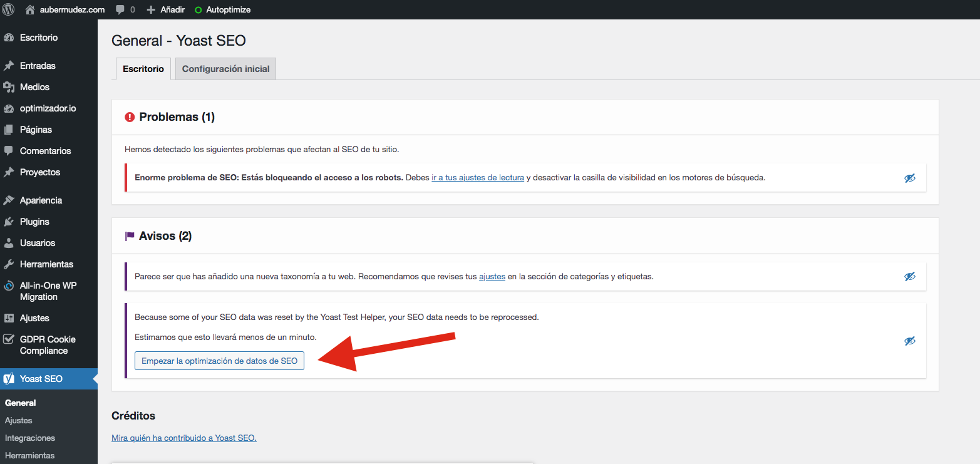Screen dimensions: 980x464
Task: Open the comments bubble icon in admin bar
Action: point(120,10)
